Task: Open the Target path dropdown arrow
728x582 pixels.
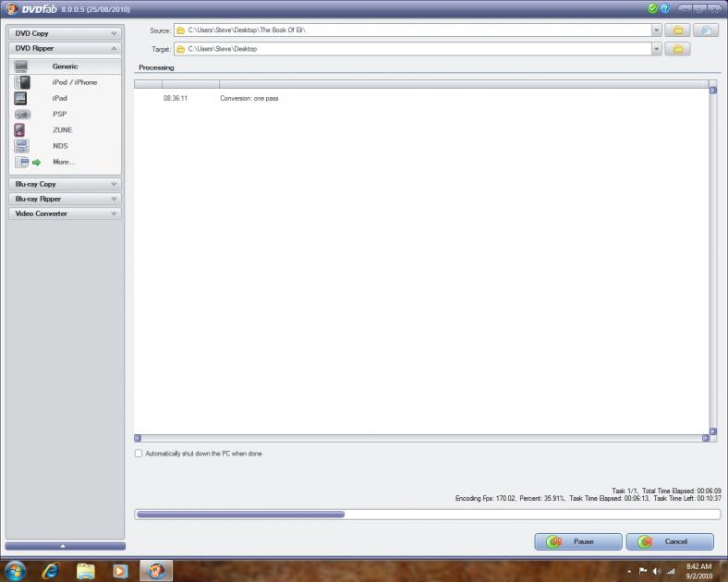Action: point(656,49)
